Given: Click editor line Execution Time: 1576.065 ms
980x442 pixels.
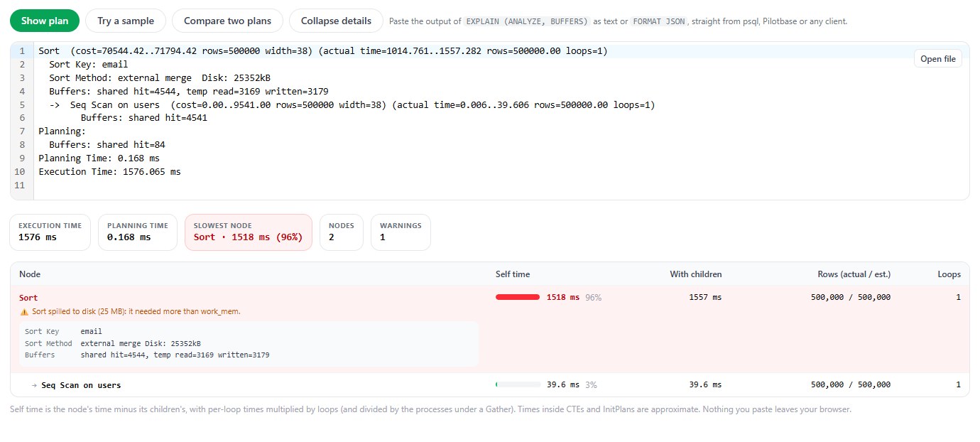Looking at the screenshot, I should (x=109, y=171).
